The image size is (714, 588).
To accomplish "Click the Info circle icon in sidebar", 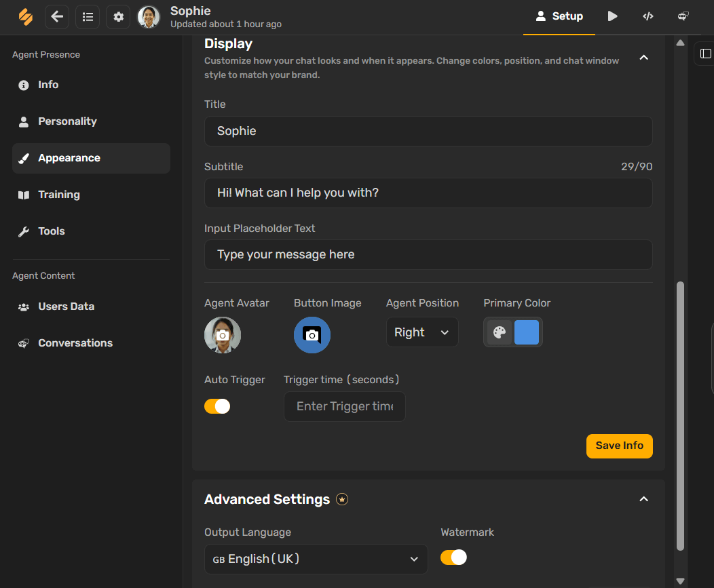I will point(24,85).
